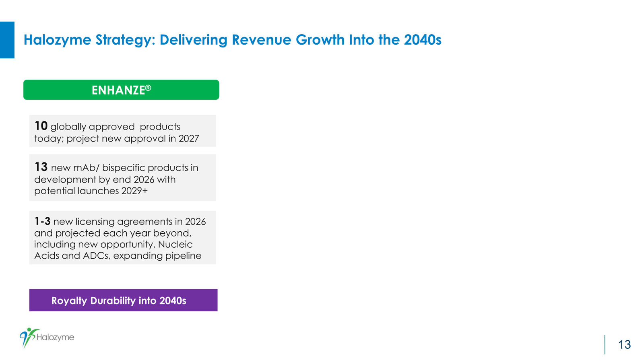Screen dimensions: 644x362
Task: Select the green ENHANZE® header box
Action: coord(121,90)
